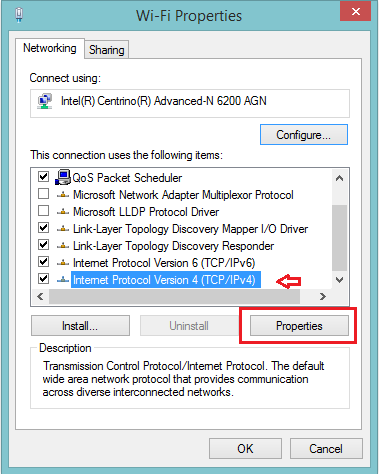Viewport: 379px width, 474px height.
Task: Check Microsoft Network Adapter Multiplexor Protocol
Action: (x=44, y=193)
